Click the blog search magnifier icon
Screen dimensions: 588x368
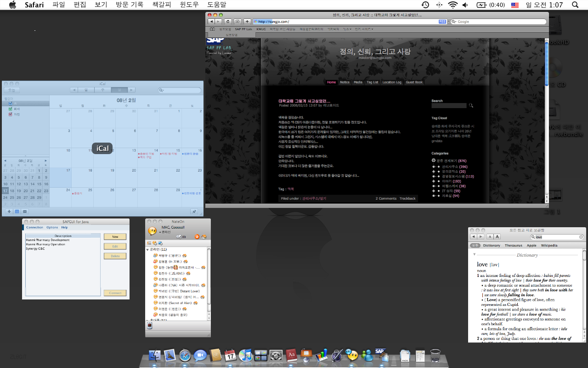(471, 106)
